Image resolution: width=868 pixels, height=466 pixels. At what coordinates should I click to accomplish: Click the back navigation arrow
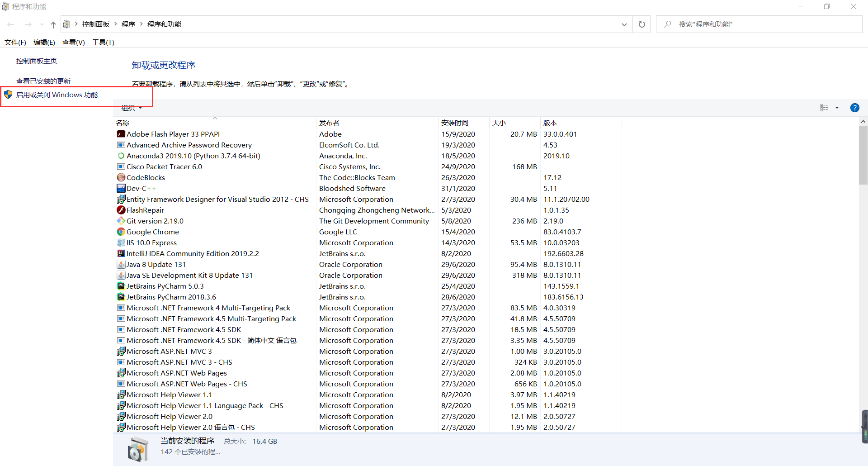[x=11, y=24]
